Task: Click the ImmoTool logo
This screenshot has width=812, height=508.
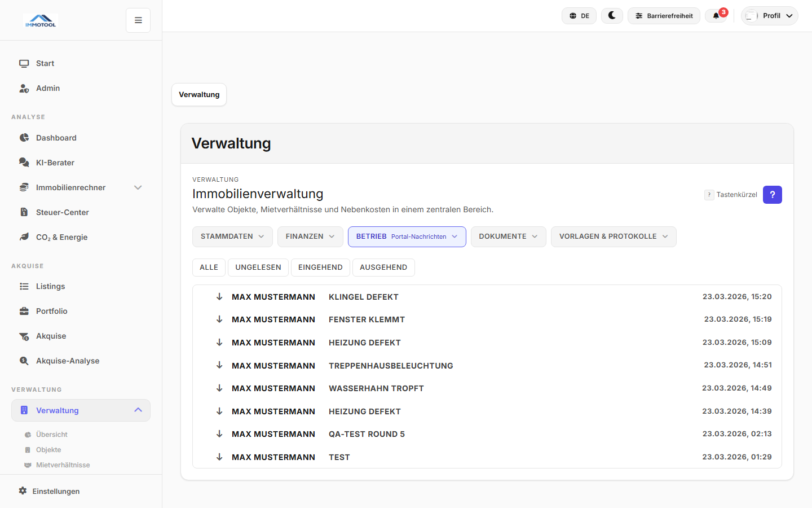Action: (41, 21)
